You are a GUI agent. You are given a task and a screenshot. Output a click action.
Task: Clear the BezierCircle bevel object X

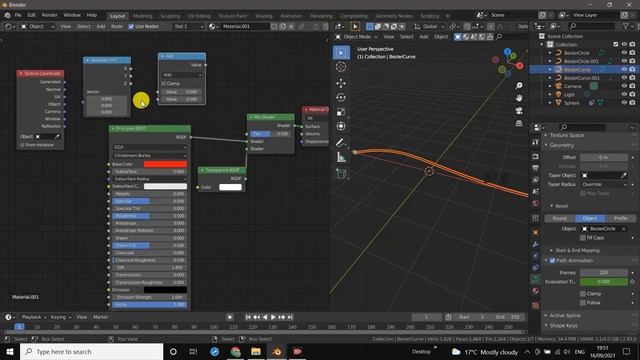[624, 229]
